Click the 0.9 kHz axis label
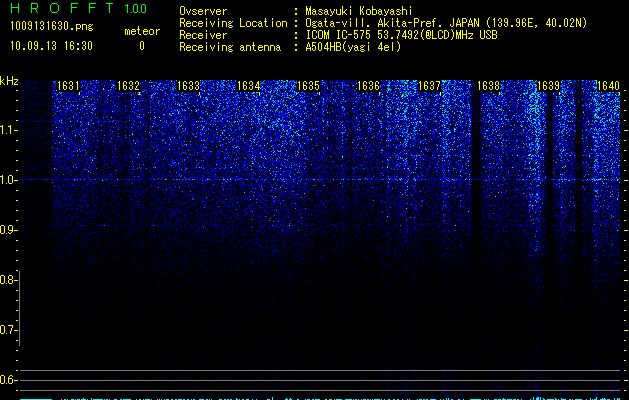 (x=8, y=230)
